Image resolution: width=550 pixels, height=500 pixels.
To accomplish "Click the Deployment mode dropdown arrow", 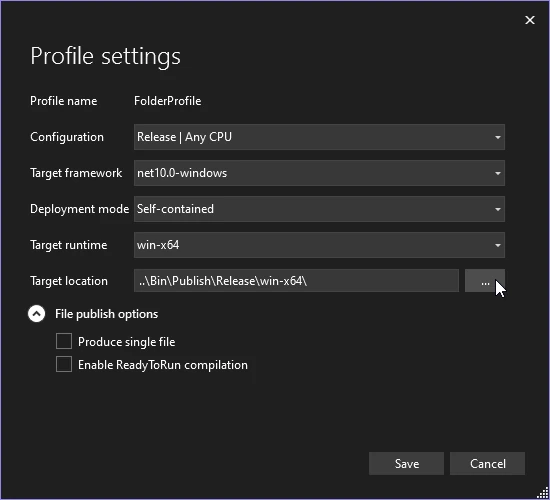I will 497,209.
